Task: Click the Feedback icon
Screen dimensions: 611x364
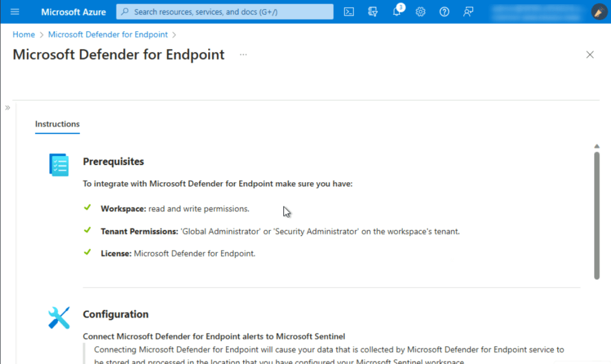Action: (x=468, y=12)
